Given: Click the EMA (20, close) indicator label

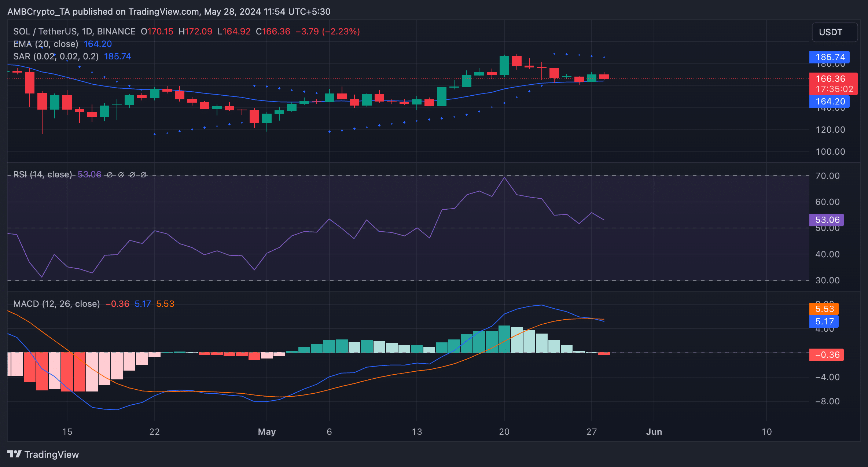Looking at the screenshot, I should pyautogui.click(x=46, y=44).
